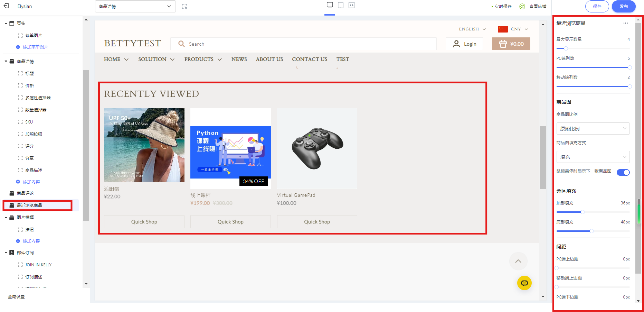Click the block icon next to SKU
The image size is (644, 312).
(20, 122)
